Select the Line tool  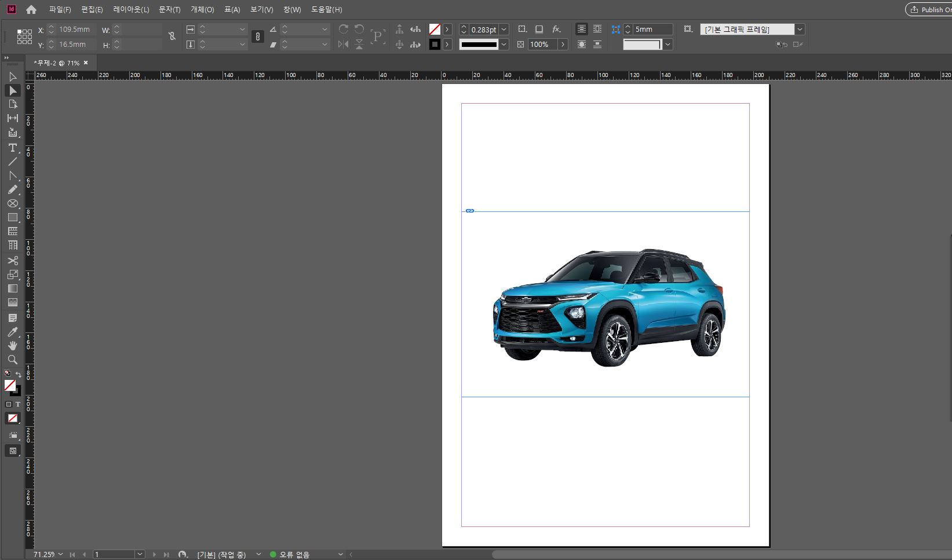coord(13,162)
